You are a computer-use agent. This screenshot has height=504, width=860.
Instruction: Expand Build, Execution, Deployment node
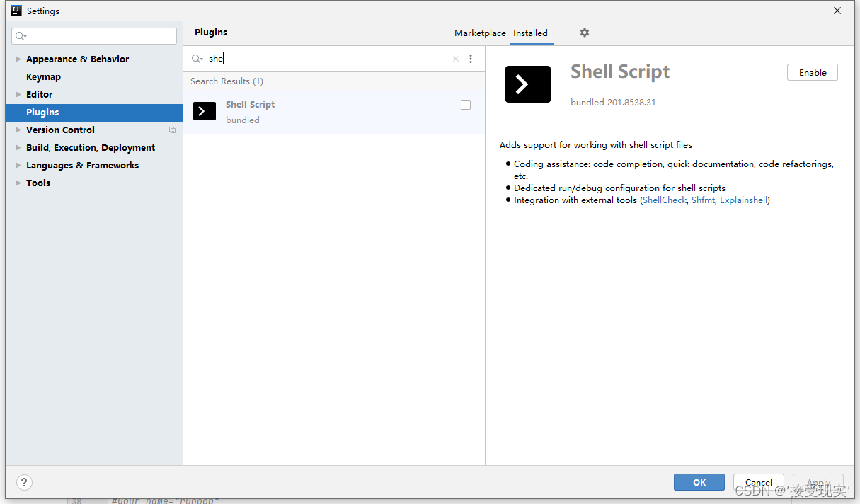coord(18,148)
